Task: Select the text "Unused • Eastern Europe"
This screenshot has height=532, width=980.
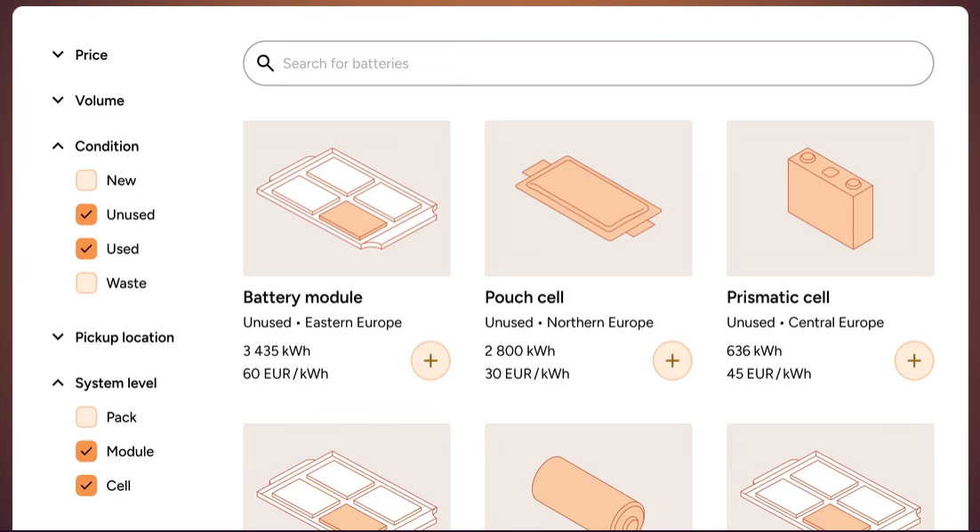Action: (323, 323)
